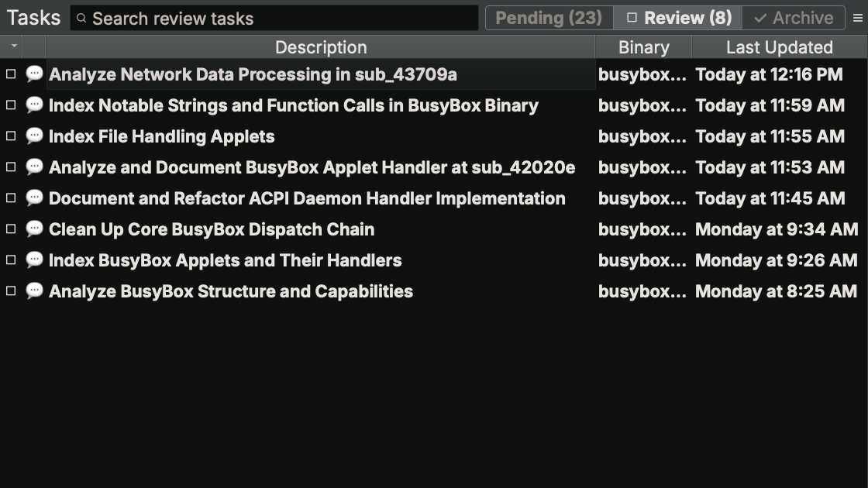Switch to the Pending (23) tab
This screenshot has width=868, height=488.
(549, 17)
